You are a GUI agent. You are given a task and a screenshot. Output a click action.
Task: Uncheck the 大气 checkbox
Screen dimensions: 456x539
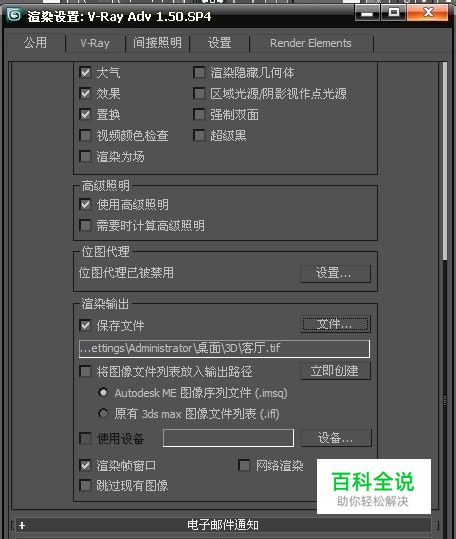[x=85, y=73]
